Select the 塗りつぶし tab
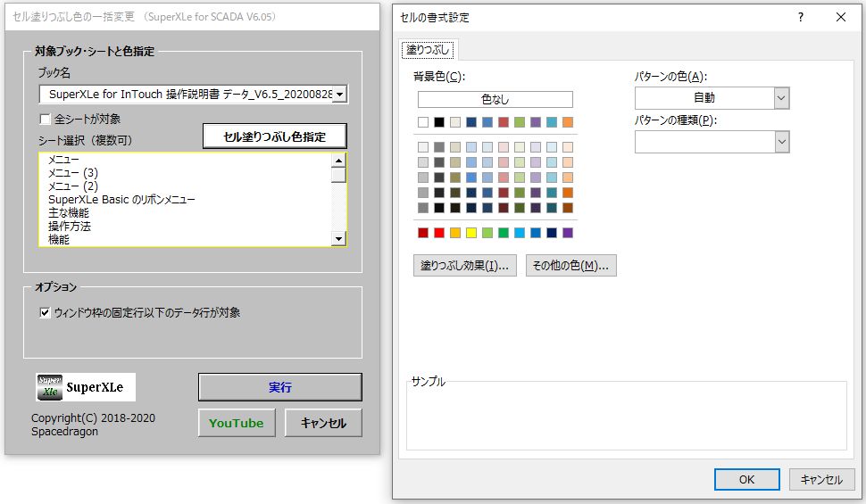The width and height of the screenshot is (866, 504). 428,50
